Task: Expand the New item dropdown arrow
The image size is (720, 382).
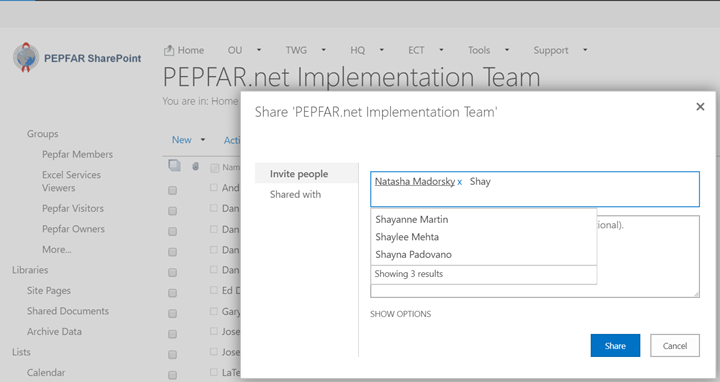Action: (202, 140)
